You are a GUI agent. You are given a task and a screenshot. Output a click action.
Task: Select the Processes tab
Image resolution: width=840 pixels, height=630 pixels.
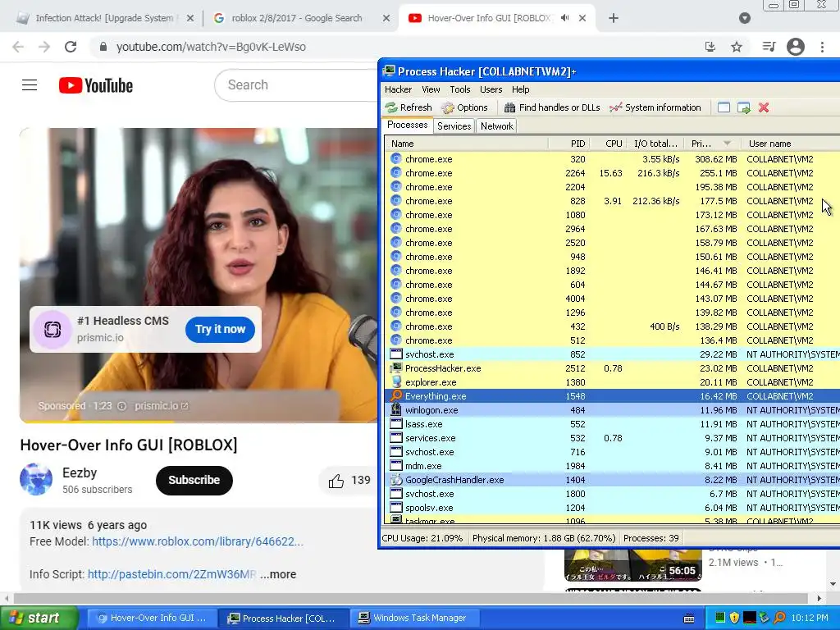408,125
